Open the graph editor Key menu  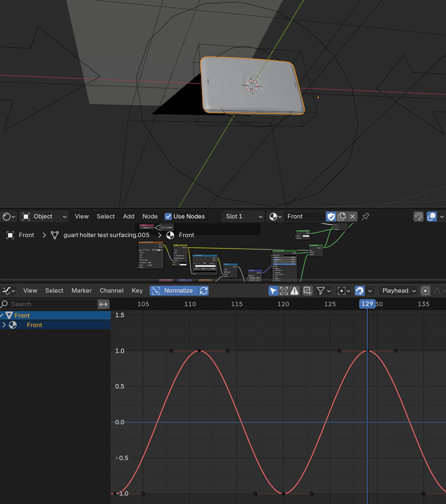[137, 291]
